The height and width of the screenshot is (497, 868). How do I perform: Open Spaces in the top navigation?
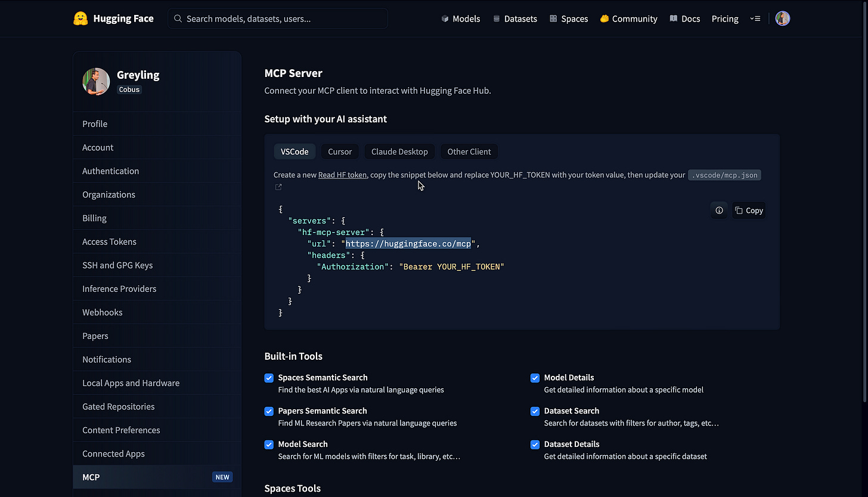[569, 18]
